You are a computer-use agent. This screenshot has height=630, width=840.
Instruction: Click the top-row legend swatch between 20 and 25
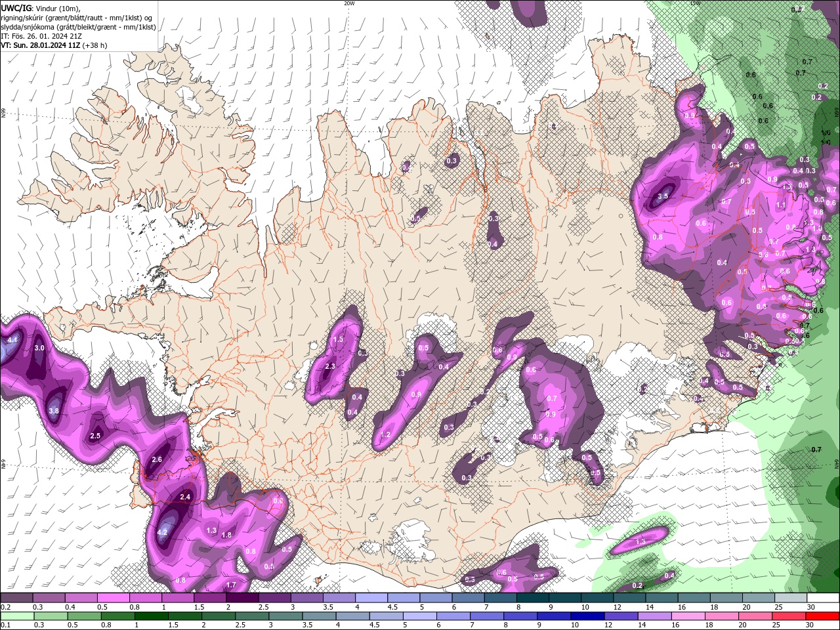[x=759, y=598]
